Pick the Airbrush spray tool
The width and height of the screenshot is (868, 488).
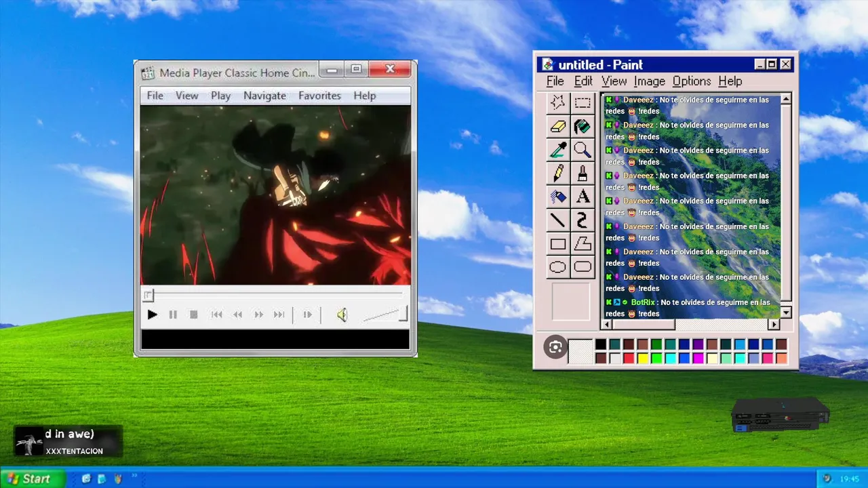click(x=557, y=197)
